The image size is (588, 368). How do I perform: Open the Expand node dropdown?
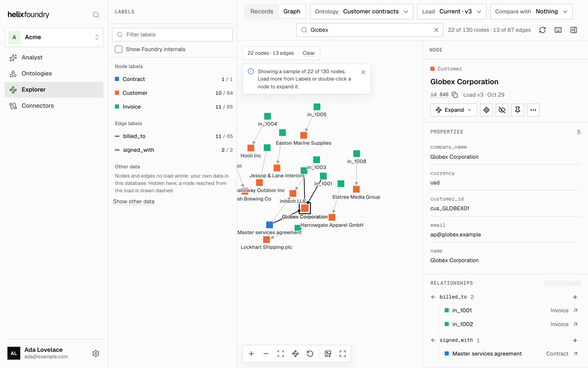pyautogui.click(x=453, y=110)
